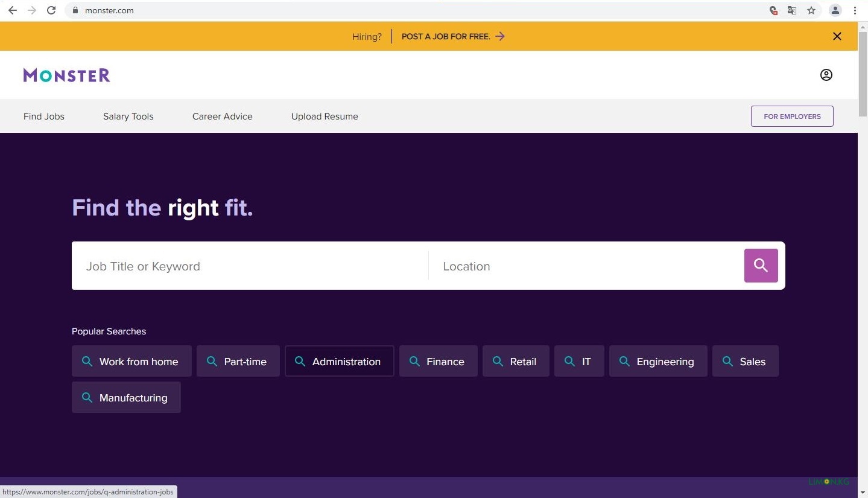
Task: Click magnifier icon on Part-time chip
Action: pyautogui.click(x=212, y=361)
